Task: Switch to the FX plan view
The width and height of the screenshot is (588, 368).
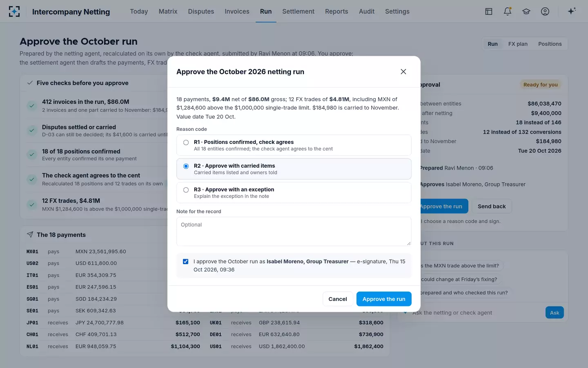Action: tap(518, 44)
